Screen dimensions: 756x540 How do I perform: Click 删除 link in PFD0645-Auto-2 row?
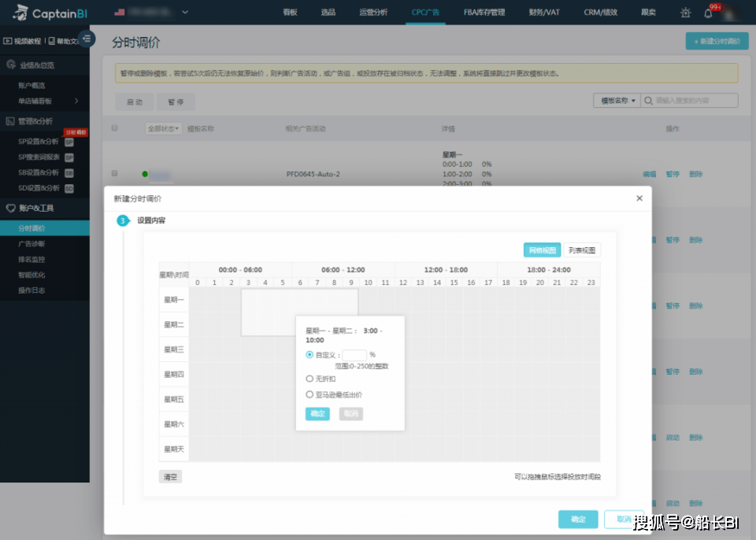[695, 174]
